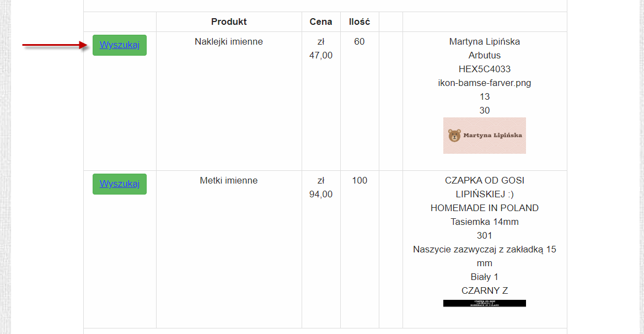Click the bear icon in the sticker preview
Screen dimensions: 644x334
point(454,136)
